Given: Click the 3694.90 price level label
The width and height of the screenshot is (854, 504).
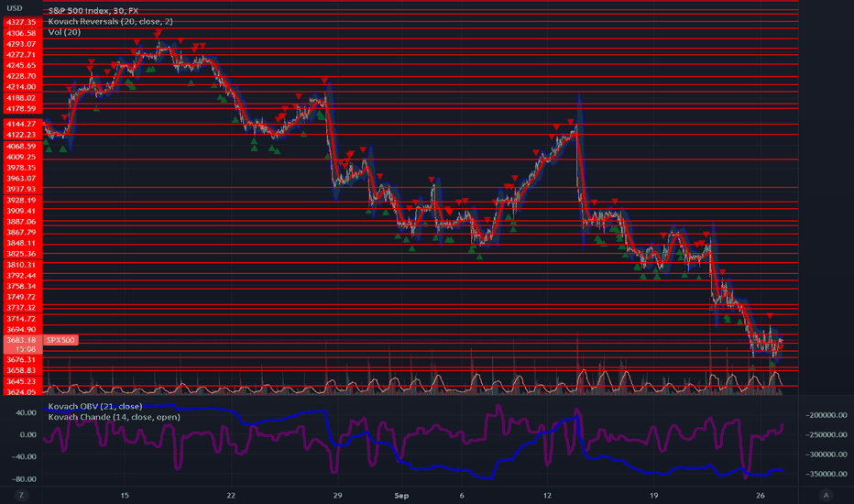Looking at the screenshot, I should tap(21, 330).
